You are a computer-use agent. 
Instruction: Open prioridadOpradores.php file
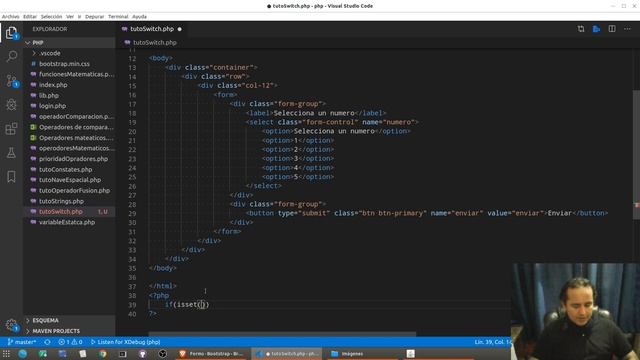[x=69, y=159]
